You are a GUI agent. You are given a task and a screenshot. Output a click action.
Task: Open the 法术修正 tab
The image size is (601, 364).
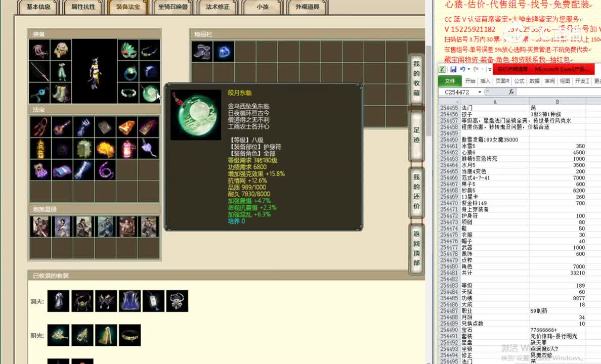tap(218, 7)
